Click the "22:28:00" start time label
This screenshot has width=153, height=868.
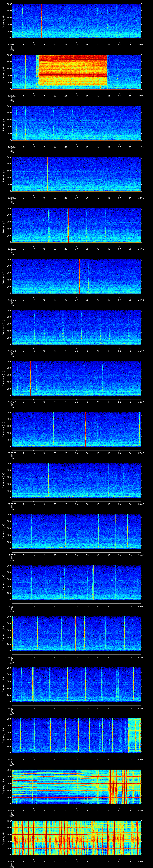coord(12,44)
